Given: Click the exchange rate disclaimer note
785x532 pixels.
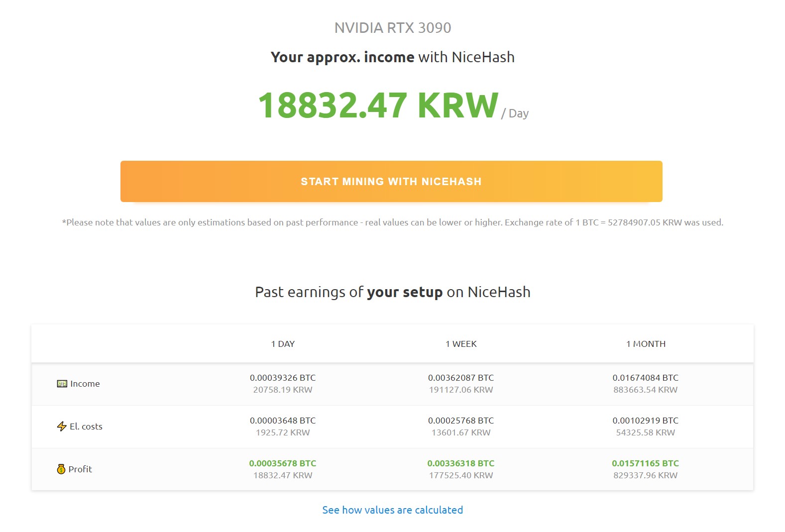Looking at the screenshot, I should (x=392, y=222).
